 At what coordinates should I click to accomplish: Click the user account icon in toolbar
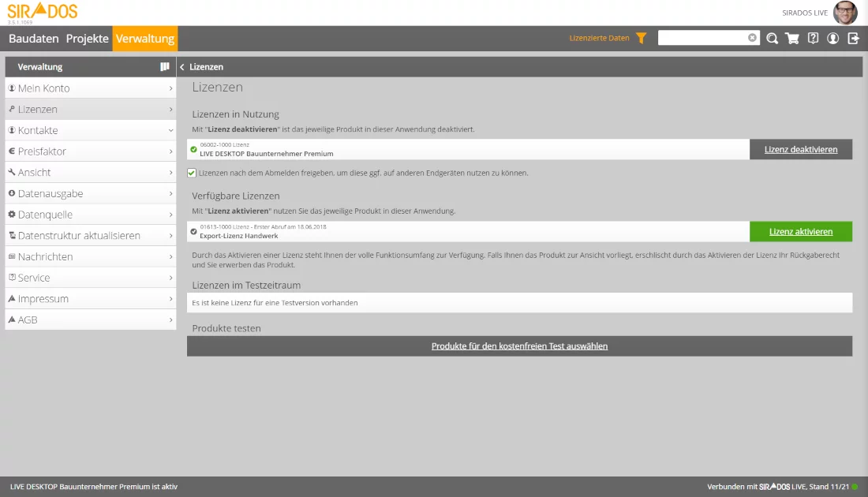[x=832, y=38]
